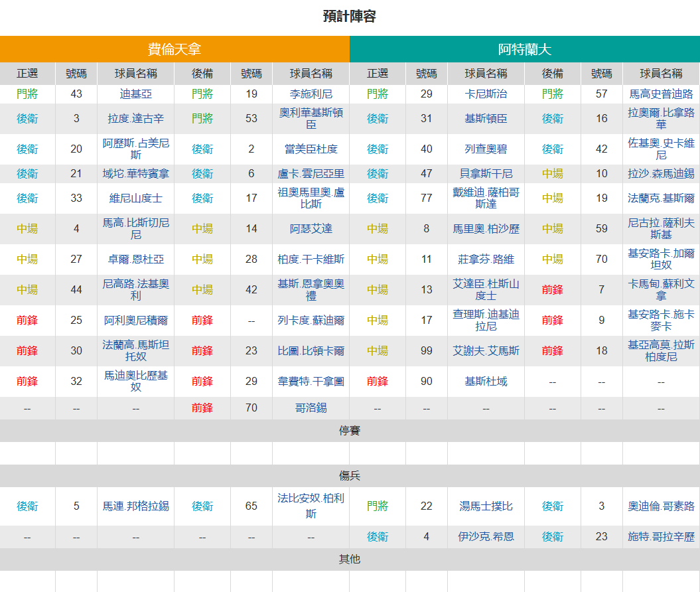This screenshot has width=700, height=592.
Task: Click player name 柏度.干卡維斯
Action: 311,259
